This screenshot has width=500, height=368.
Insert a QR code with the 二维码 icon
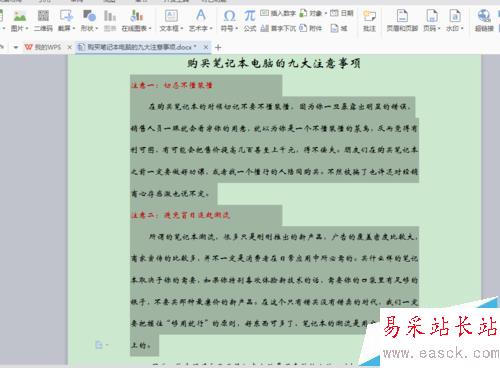[43, 16]
